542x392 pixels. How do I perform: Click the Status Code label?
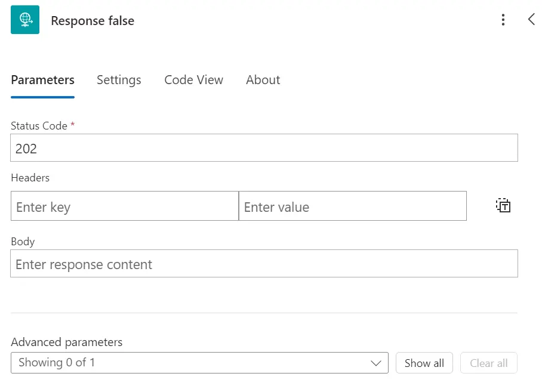[x=39, y=126]
